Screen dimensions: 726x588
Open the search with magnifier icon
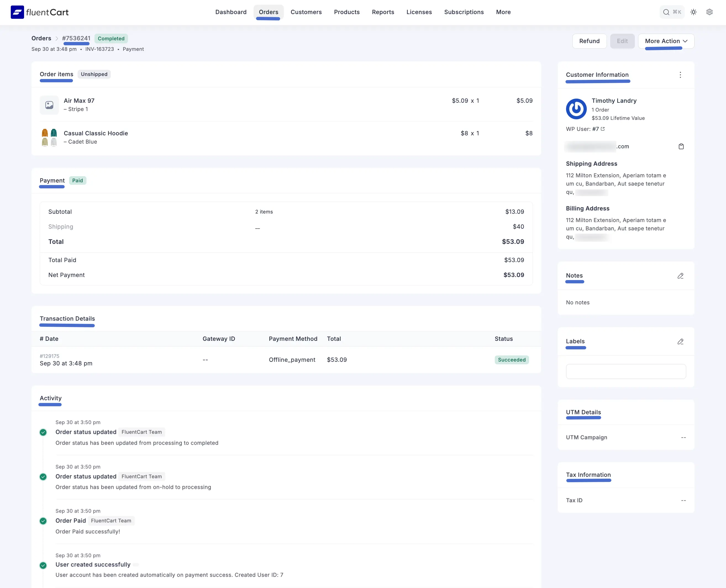666,12
